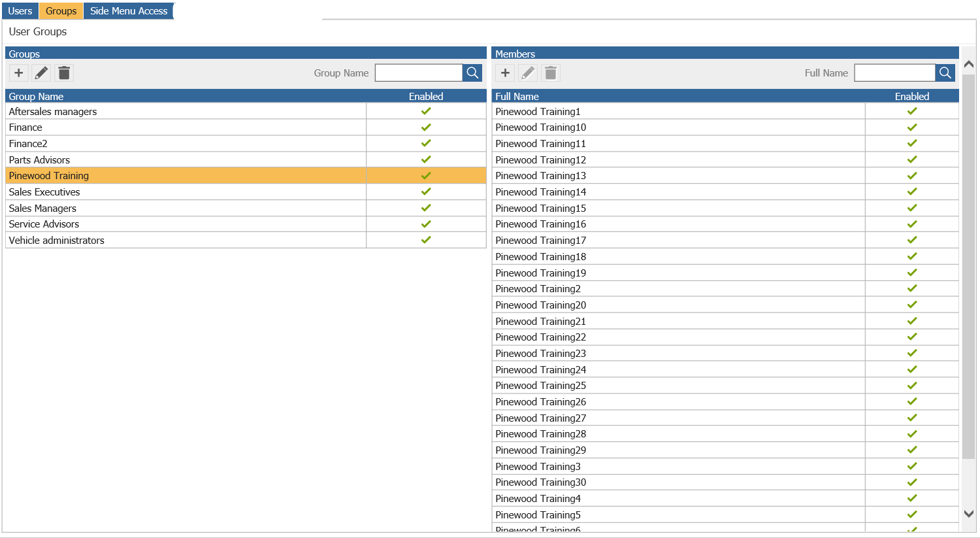Sort groups by Group Name column header
Viewport: 980px width, 538px height.
click(36, 96)
